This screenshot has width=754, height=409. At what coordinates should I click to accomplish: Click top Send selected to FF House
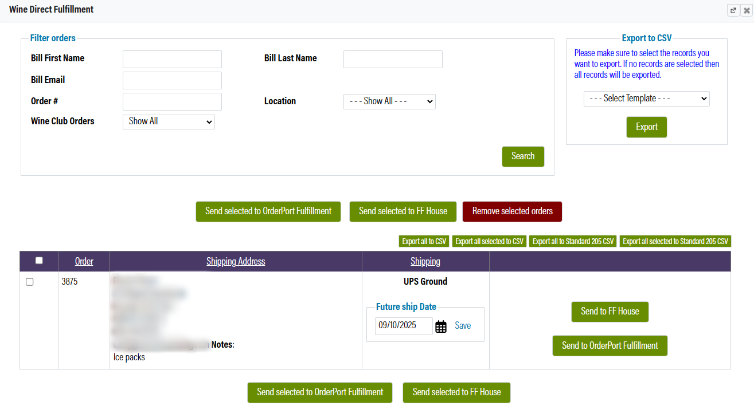tap(403, 211)
